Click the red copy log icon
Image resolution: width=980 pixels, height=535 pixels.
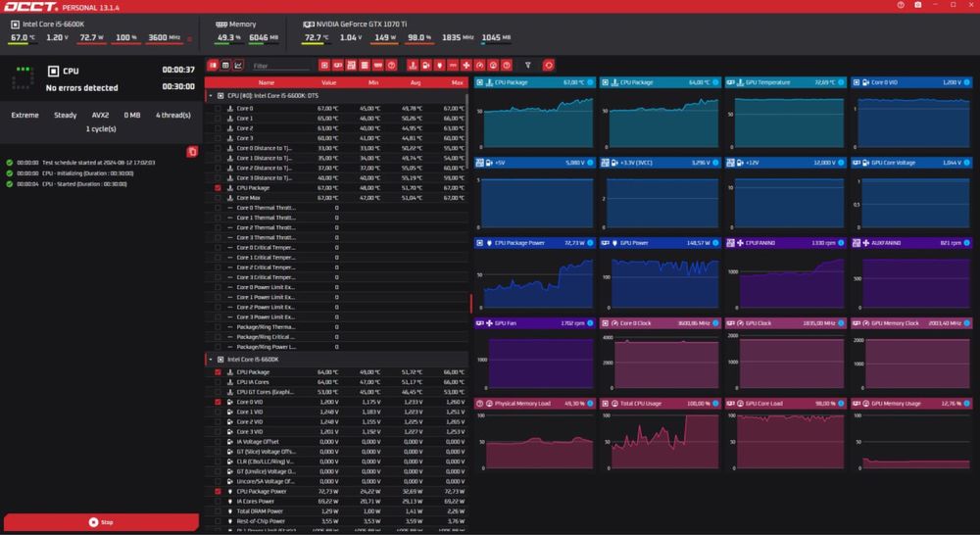click(x=192, y=151)
